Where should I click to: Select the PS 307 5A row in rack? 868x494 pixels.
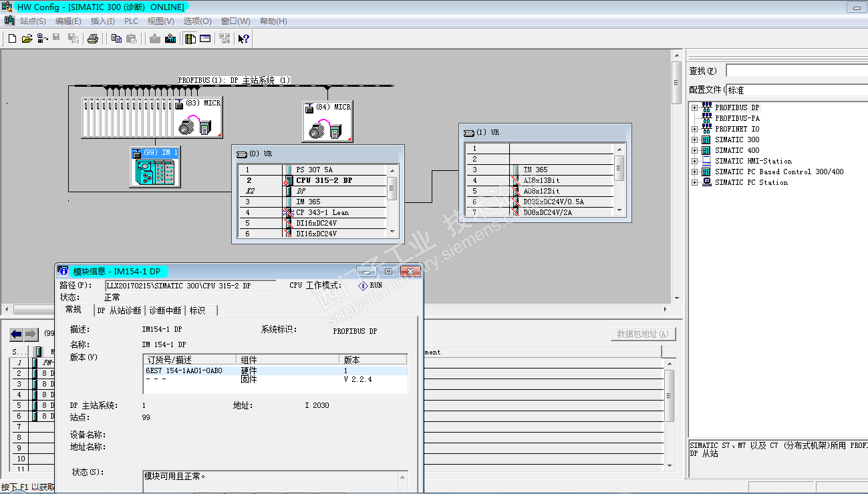(x=313, y=170)
